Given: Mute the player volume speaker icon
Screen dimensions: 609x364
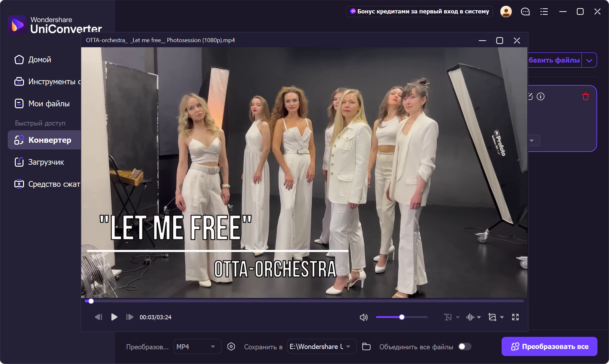Looking at the screenshot, I should pyautogui.click(x=364, y=317).
